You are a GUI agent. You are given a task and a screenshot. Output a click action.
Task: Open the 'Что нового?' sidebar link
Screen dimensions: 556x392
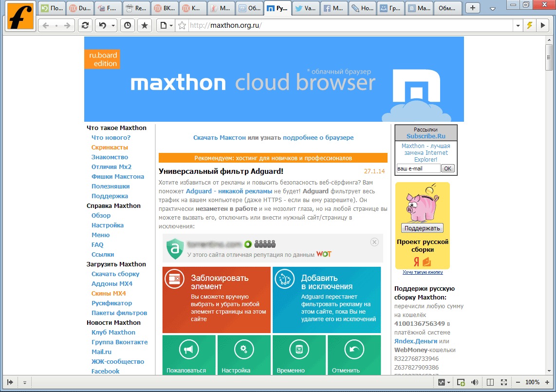tap(111, 138)
